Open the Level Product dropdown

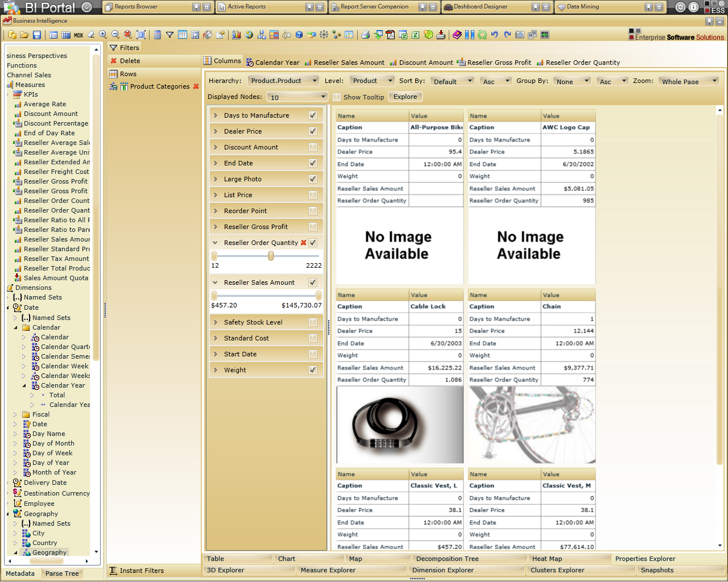pyautogui.click(x=371, y=81)
